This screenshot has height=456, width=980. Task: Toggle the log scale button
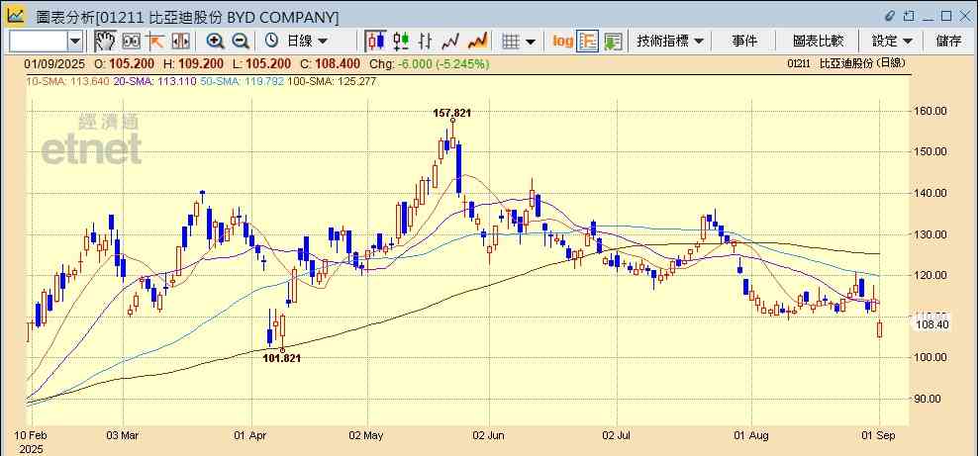coord(562,42)
